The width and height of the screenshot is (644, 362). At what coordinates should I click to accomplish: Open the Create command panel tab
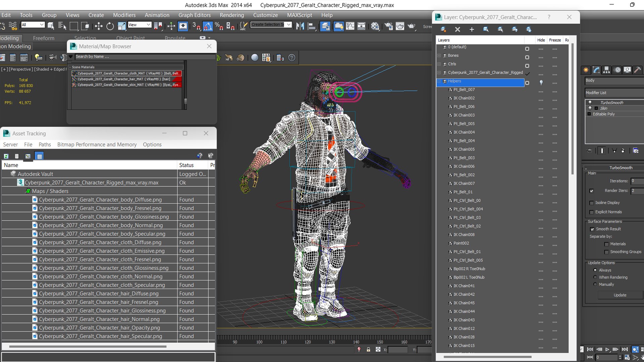click(x=586, y=70)
